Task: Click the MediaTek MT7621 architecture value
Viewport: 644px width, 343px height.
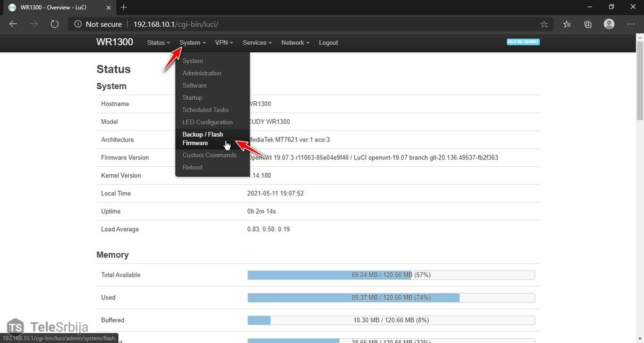Action: [289, 139]
